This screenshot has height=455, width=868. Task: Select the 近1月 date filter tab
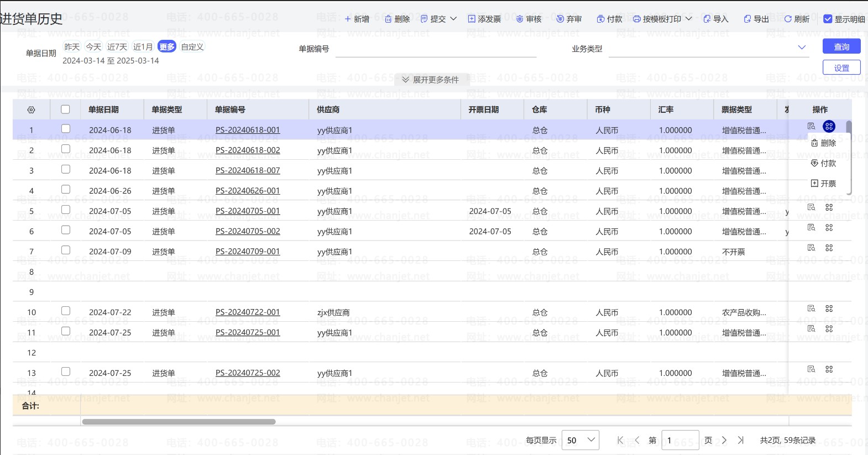pyautogui.click(x=143, y=47)
